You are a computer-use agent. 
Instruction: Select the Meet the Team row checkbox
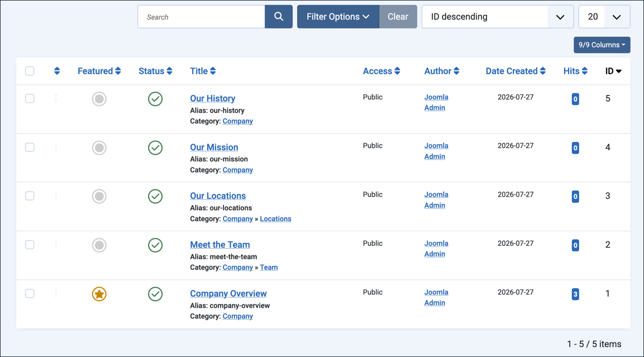point(30,245)
